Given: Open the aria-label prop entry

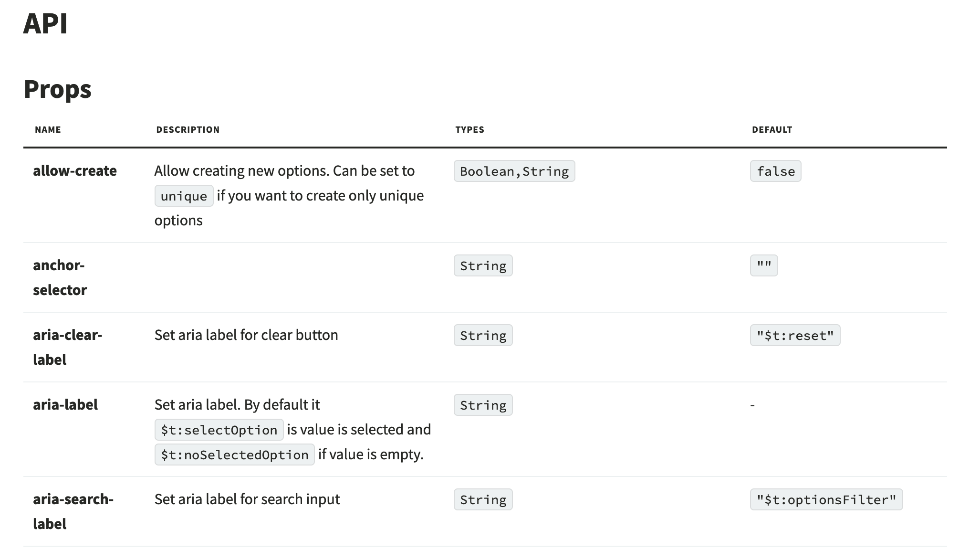Looking at the screenshot, I should click(x=65, y=405).
